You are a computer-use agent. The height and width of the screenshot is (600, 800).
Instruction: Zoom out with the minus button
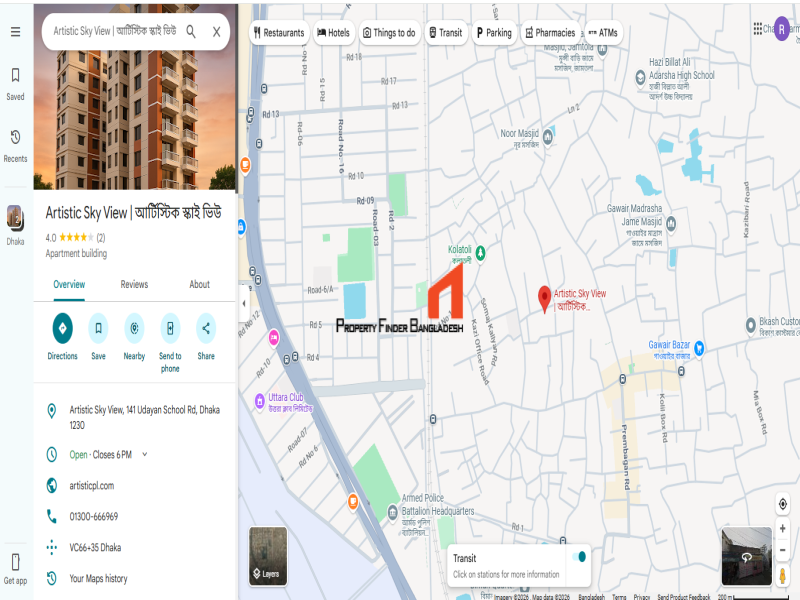(x=783, y=551)
